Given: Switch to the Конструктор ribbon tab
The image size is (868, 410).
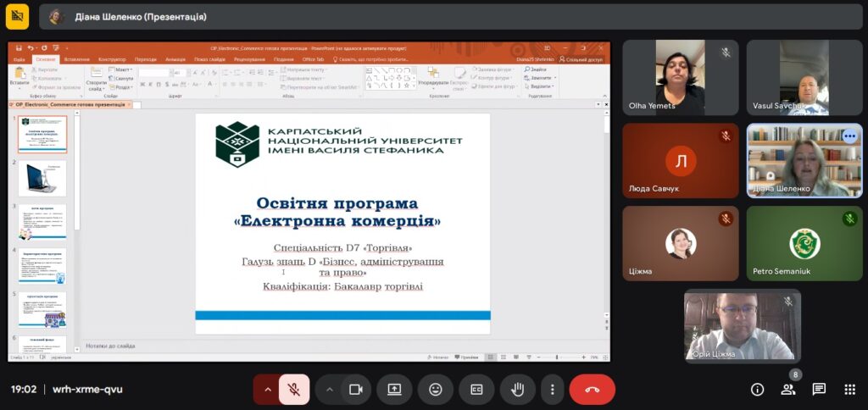Looking at the screenshot, I should pos(112,59).
